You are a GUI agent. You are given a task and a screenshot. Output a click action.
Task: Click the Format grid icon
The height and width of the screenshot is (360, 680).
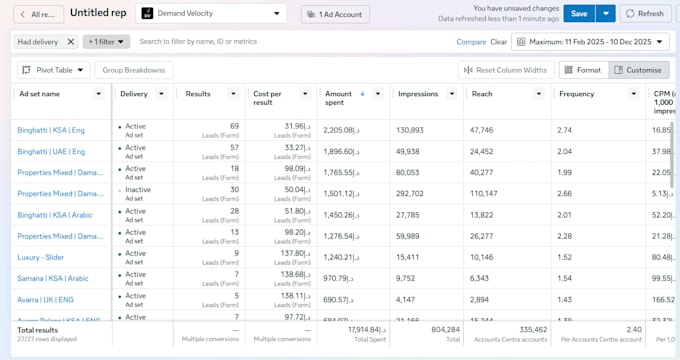point(569,70)
